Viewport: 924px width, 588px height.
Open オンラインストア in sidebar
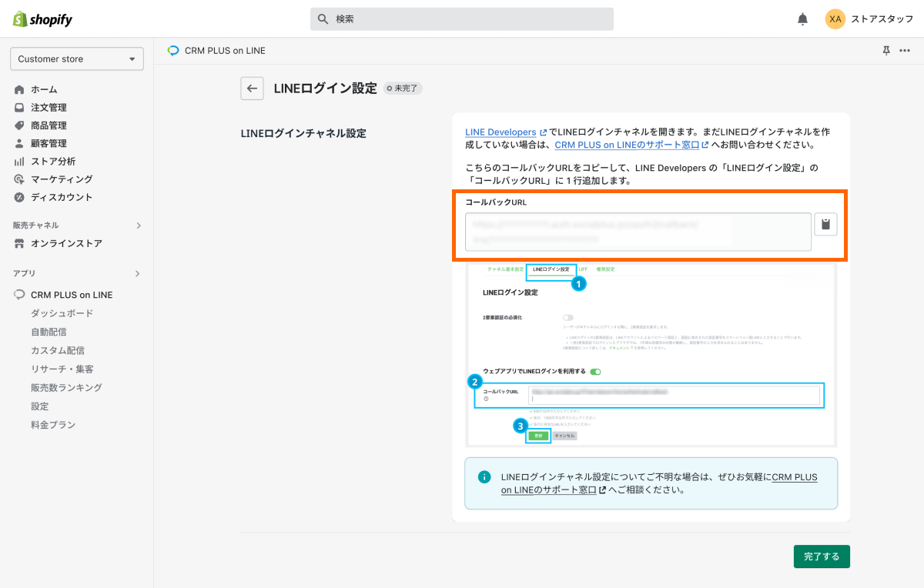[66, 243]
